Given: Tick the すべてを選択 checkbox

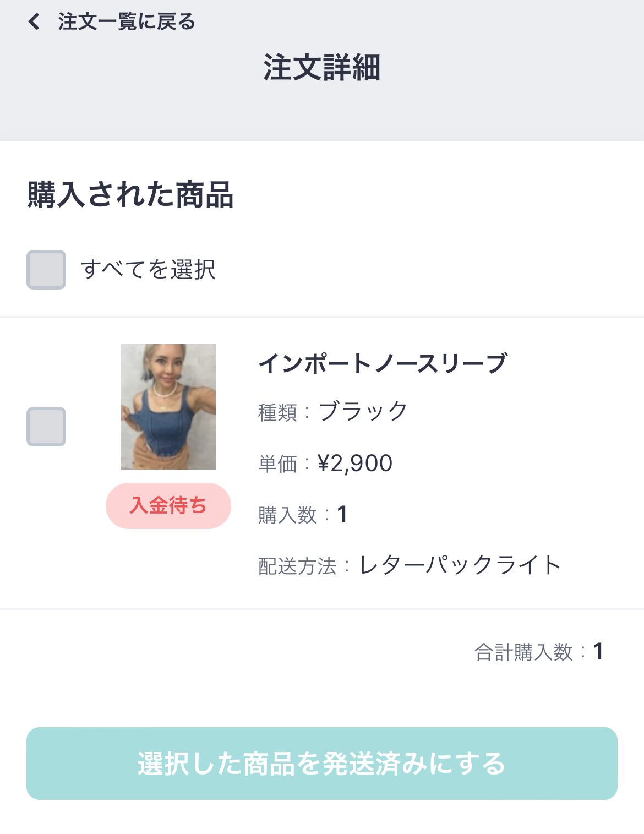Looking at the screenshot, I should click(x=46, y=270).
